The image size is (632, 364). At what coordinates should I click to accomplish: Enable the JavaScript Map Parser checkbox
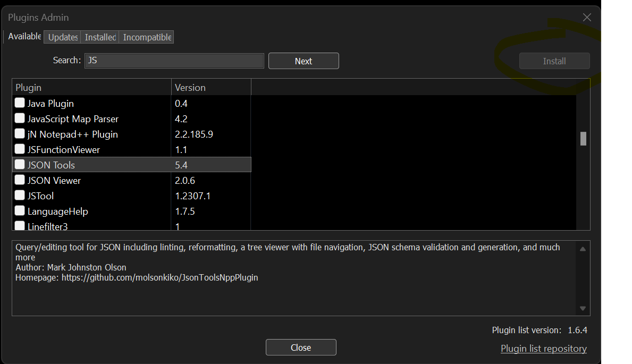[19, 118]
